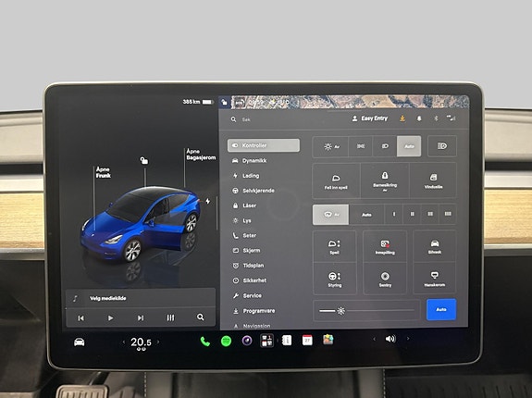Select parking lights mode
This screenshot has width=532, height=398.
point(360,146)
